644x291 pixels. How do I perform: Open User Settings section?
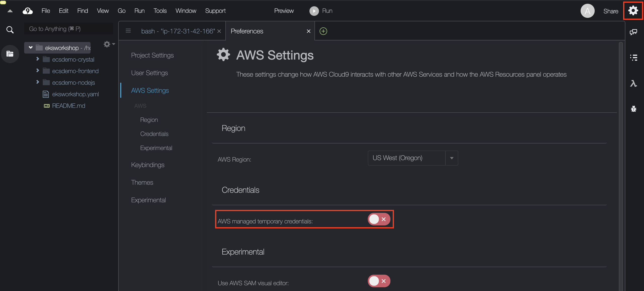click(x=149, y=73)
